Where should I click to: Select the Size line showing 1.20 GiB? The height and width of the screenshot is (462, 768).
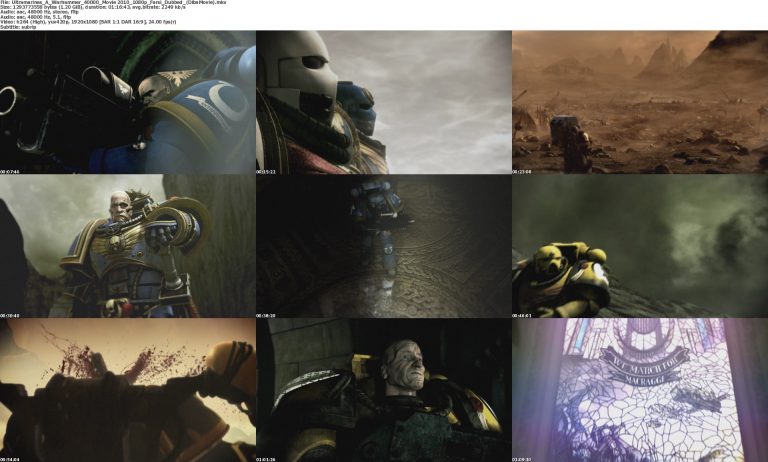pos(93,7)
